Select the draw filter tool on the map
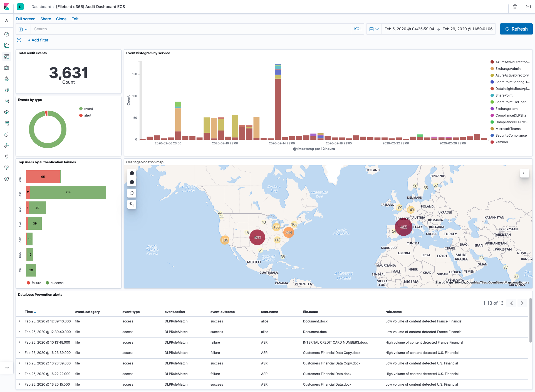This screenshot has width=535, height=392. coord(132,204)
